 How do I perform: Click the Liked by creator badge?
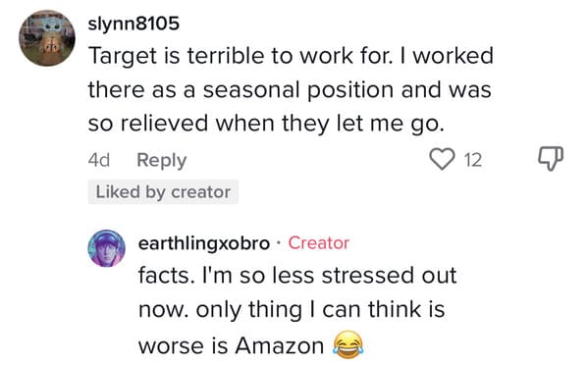[163, 192]
